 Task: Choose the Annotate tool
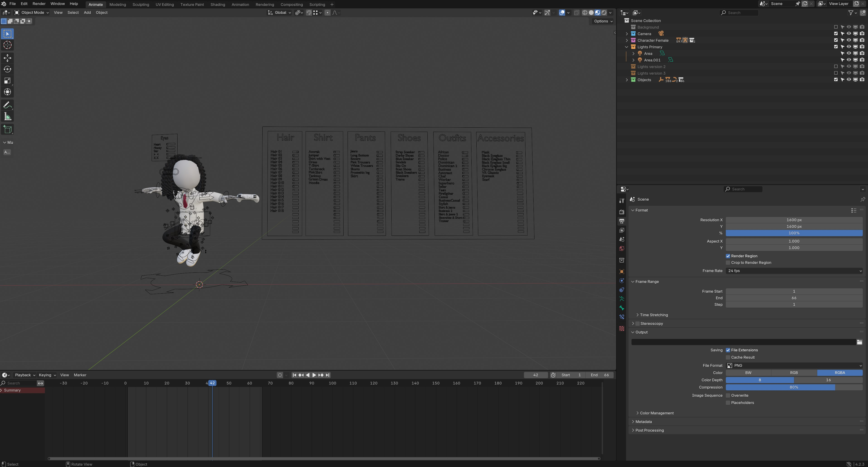tap(7, 105)
